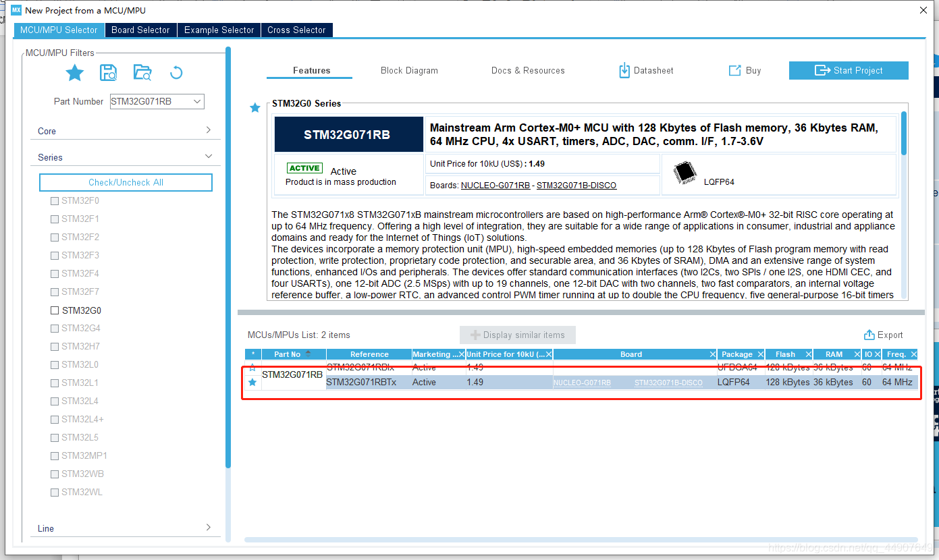Toggle the STM32F0 series checkbox
Screen dimensions: 939x560
pyautogui.click(x=54, y=201)
